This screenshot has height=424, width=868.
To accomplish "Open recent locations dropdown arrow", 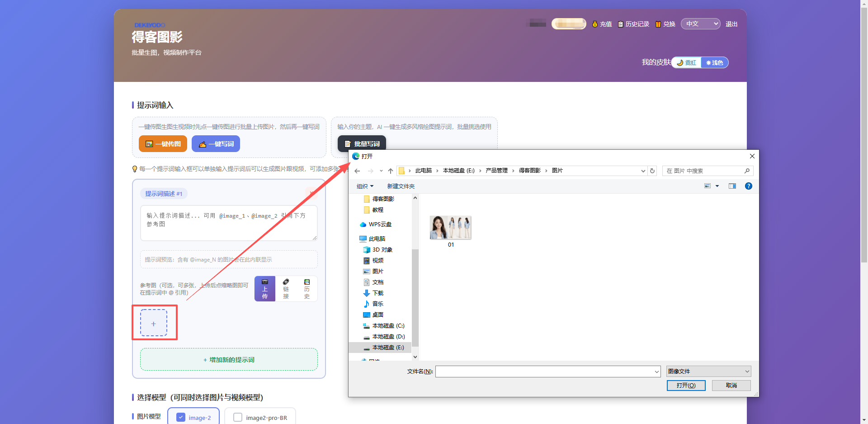I will (381, 171).
